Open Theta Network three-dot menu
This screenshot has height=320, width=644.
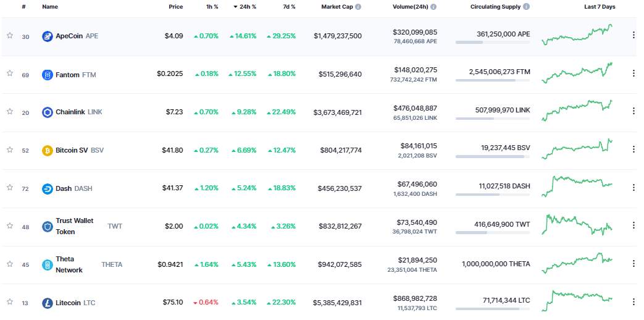[x=634, y=263]
